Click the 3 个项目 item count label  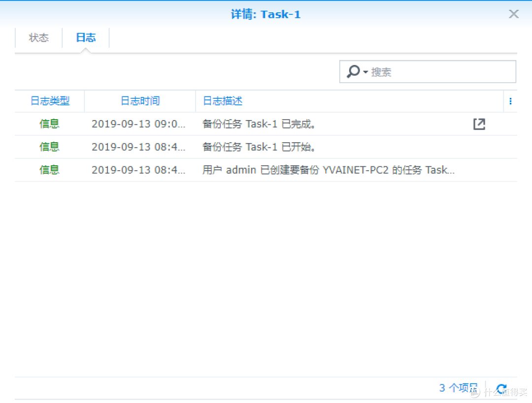tap(458, 388)
